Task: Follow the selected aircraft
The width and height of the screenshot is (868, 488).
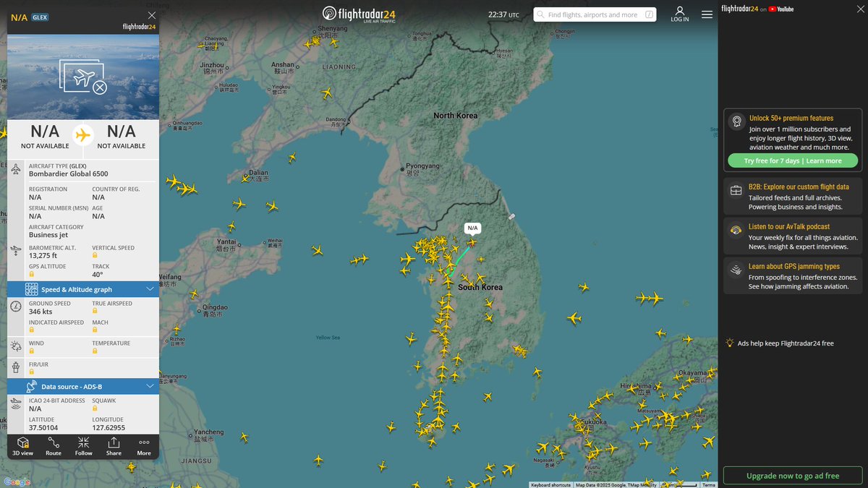Action: (x=84, y=446)
